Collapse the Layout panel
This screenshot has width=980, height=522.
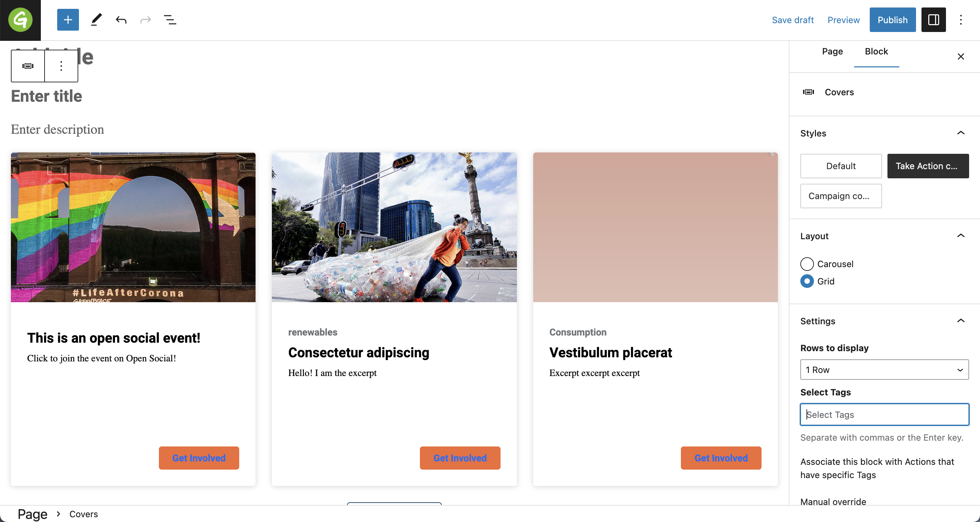click(961, 236)
